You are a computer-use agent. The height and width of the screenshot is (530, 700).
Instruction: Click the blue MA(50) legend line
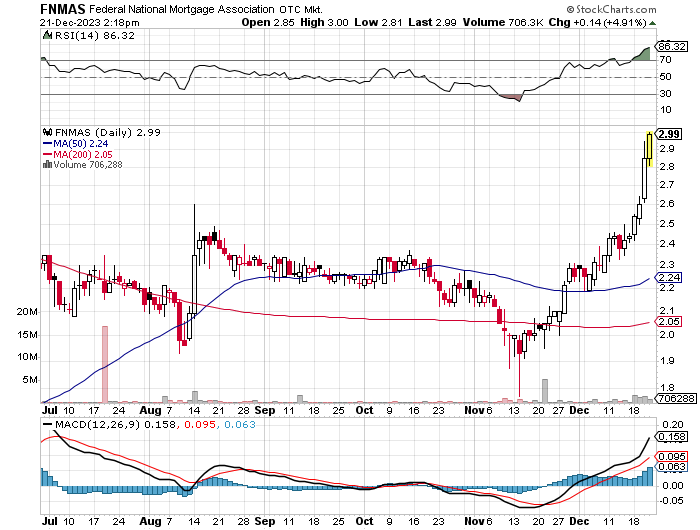47,144
